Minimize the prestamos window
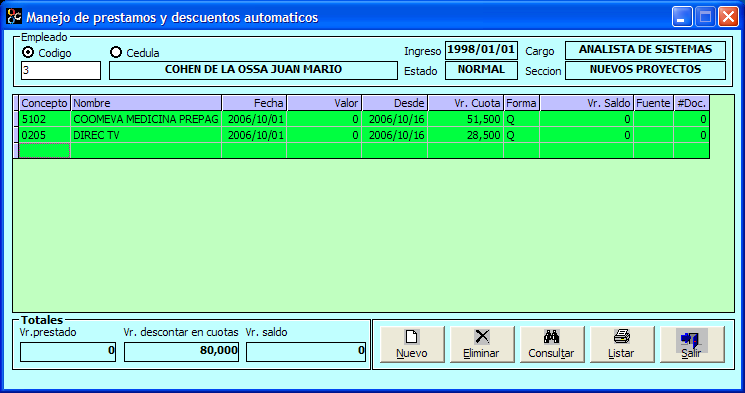The width and height of the screenshot is (745, 393). tap(682, 17)
